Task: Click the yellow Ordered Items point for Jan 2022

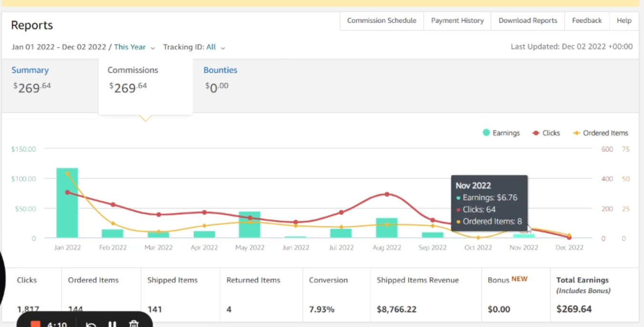Action: [x=67, y=174]
